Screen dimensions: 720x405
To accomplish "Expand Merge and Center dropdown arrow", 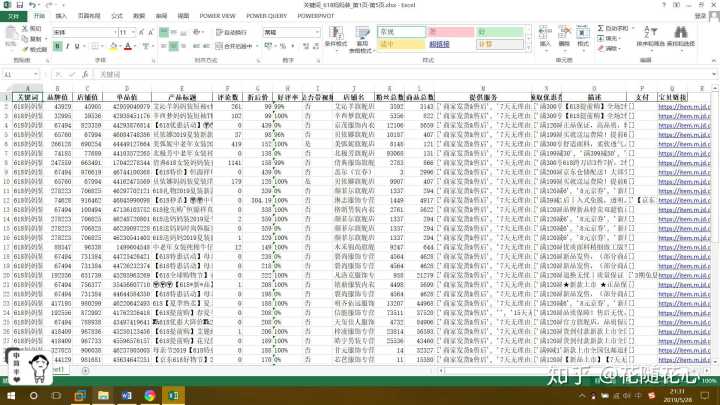I will pyautogui.click(x=257, y=46).
